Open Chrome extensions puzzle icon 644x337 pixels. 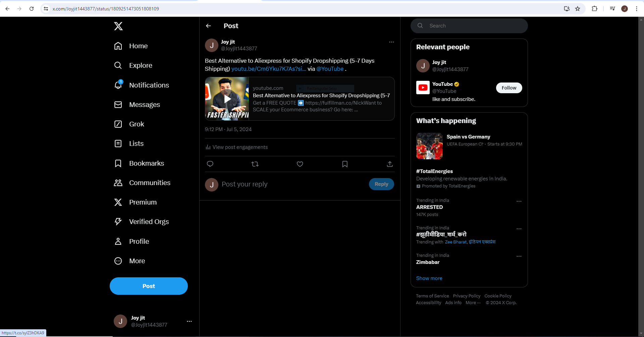click(x=595, y=9)
